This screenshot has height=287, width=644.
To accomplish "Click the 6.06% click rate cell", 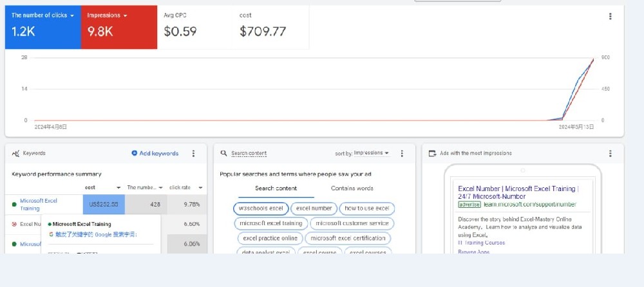I will click(187, 244).
